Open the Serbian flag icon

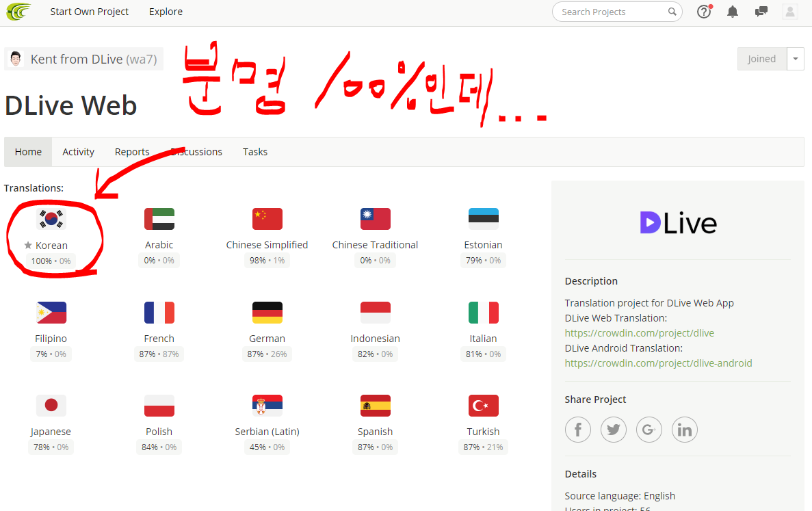click(267, 406)
